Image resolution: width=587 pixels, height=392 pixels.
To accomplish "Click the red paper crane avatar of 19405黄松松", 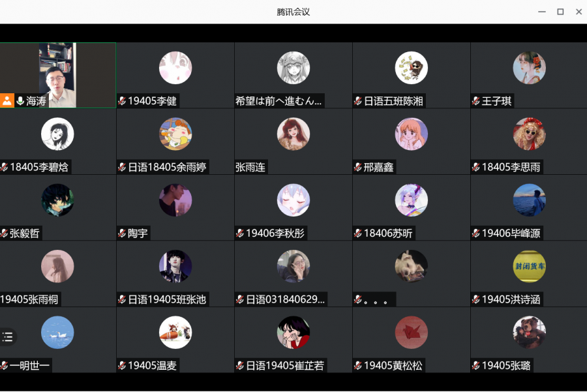I will tap(411, 333).
